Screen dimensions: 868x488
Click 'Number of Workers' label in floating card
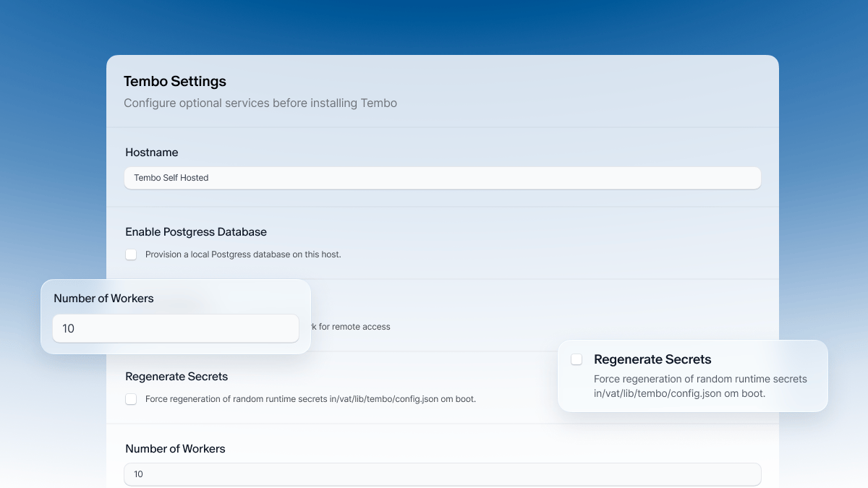pos(103,298)
